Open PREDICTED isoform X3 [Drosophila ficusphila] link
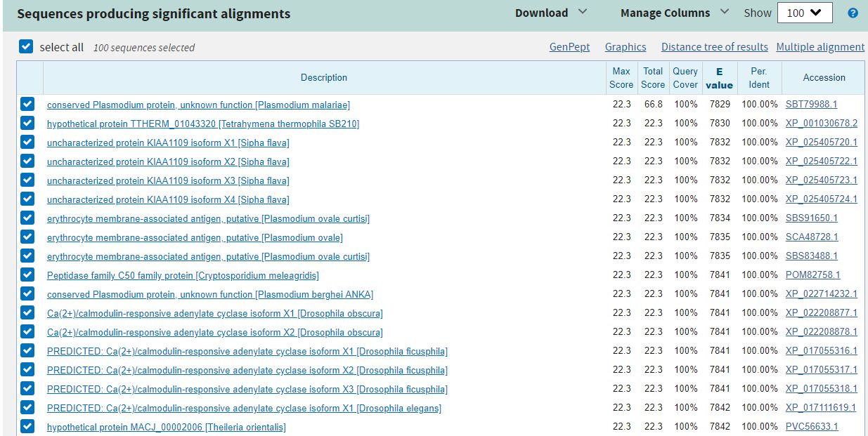 [x=247, y=389]
